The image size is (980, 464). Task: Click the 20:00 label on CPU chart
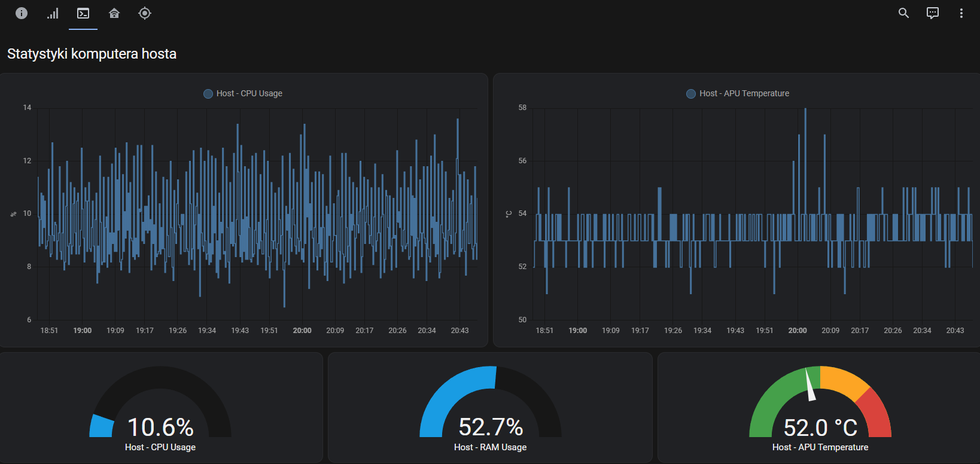pyautogui.click(x=302, y=331)
